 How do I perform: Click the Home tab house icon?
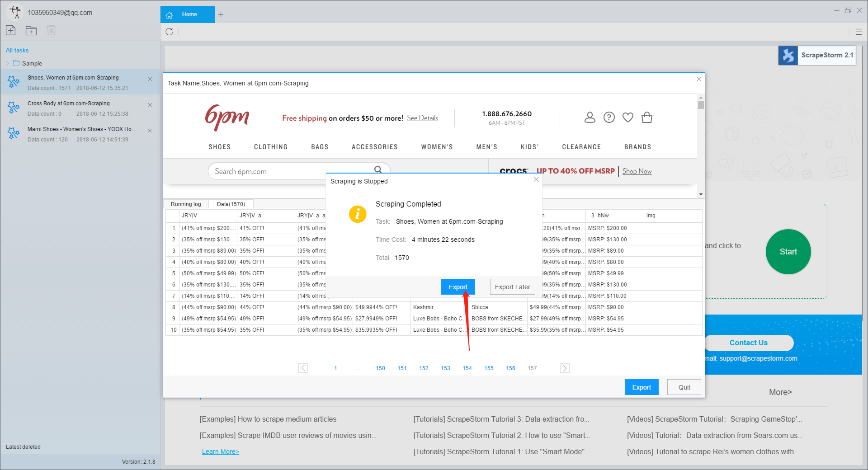(170, 15)
